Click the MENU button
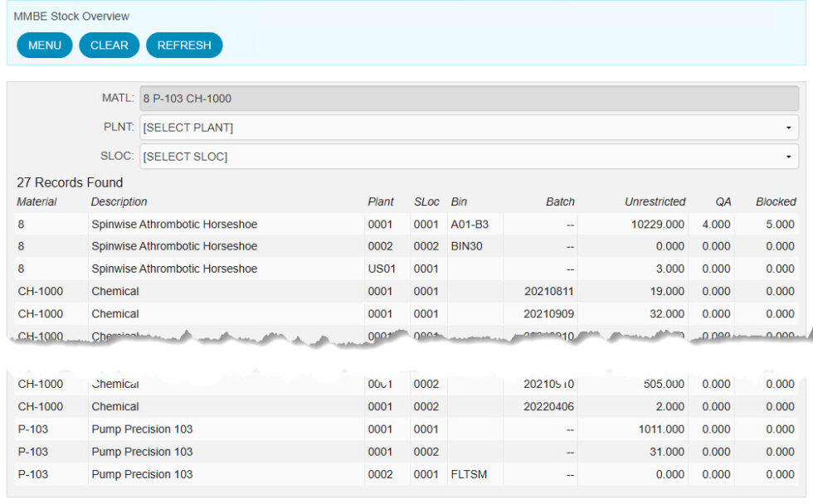The image size is (813, 504). point(44,45)
